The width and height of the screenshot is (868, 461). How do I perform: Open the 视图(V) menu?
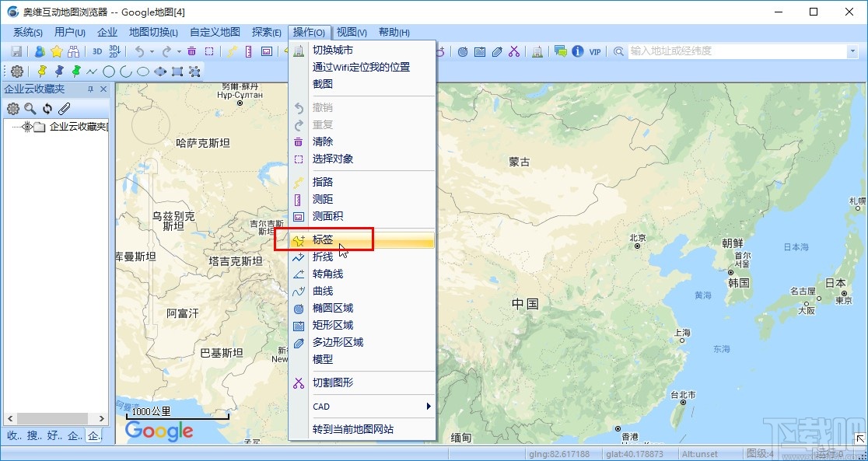[x=350, y=32]
